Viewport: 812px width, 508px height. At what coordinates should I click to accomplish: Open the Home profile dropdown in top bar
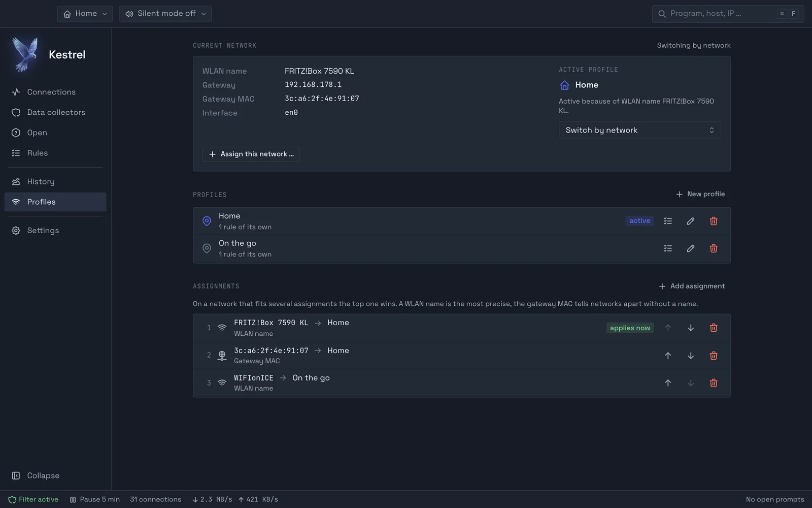[85, 14]
